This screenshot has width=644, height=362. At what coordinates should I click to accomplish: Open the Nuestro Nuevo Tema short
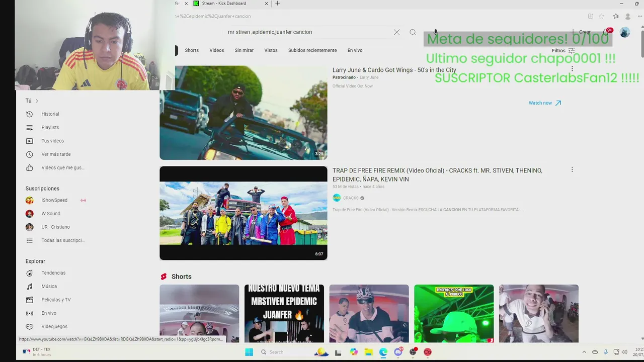click(284, 314)
